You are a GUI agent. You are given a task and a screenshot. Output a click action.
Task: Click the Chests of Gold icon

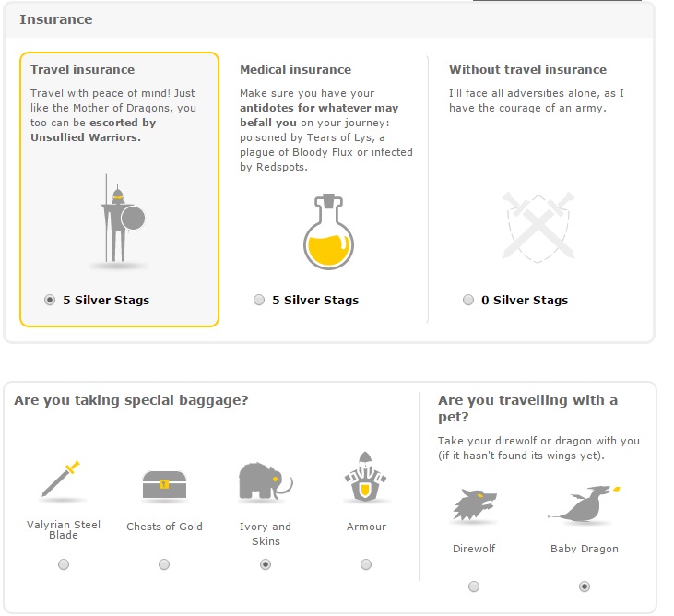164,486
